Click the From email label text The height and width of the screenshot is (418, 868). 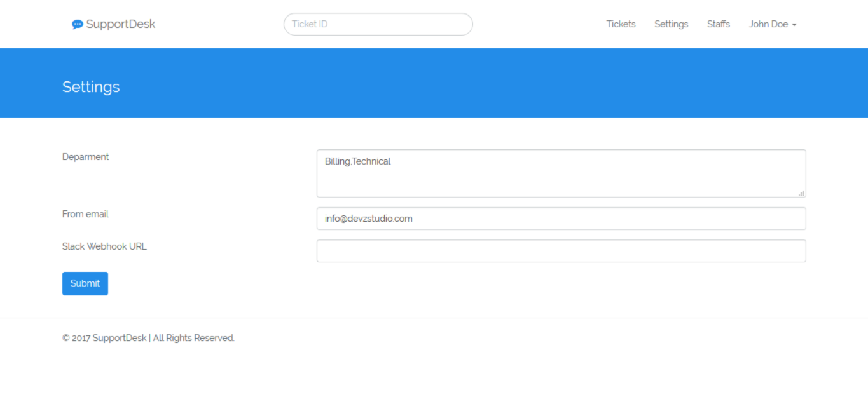pos(85,214)
